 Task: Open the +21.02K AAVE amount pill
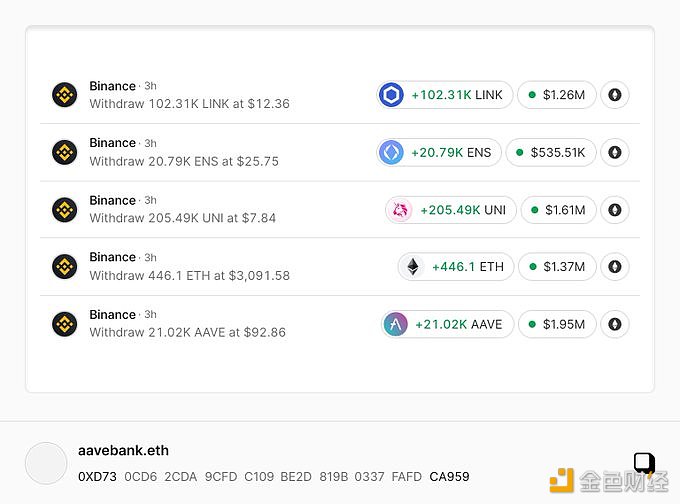pyautogui.click(x=448, y=324)
